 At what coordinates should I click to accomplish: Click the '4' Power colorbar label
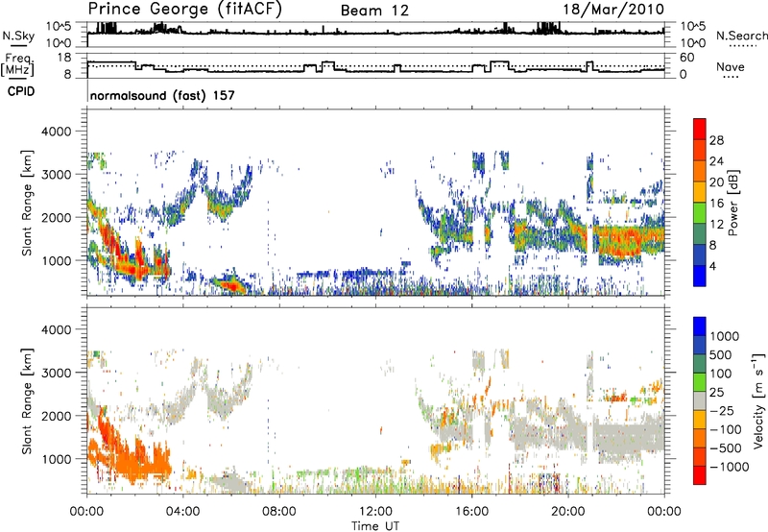pos(713,267)
